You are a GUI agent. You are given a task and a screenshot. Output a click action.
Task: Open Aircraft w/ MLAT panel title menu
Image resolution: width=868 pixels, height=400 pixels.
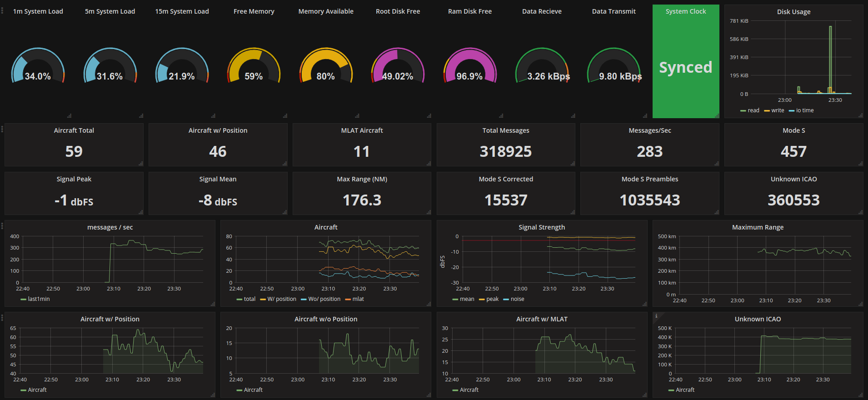tap(542, 319)
